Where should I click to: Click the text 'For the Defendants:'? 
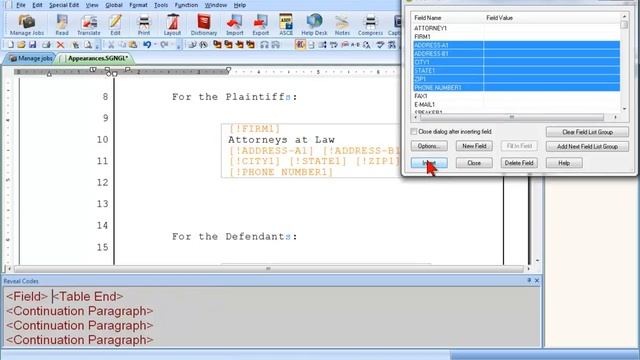coord(235,237)
